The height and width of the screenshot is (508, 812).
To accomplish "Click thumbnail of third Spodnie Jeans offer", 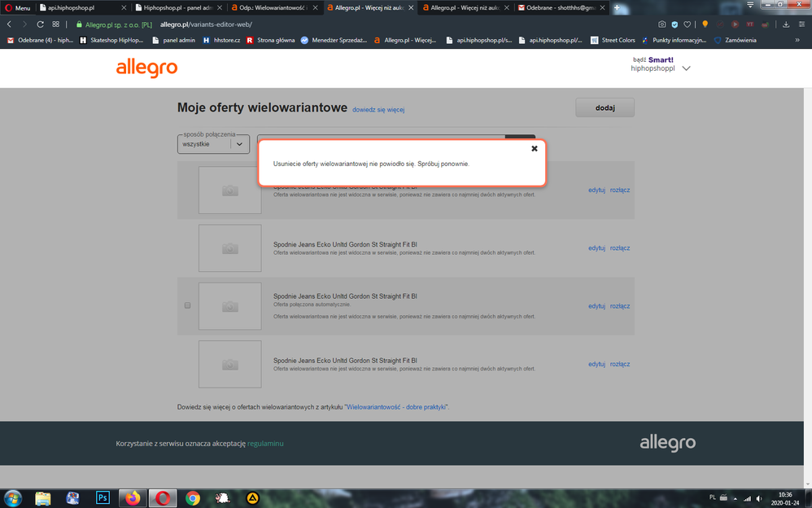I will click(230, 306).
